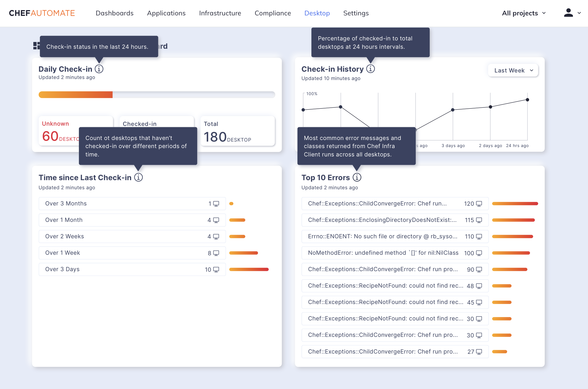Screen dimensions: 588x389
Task: Click the 24 hrs ago chart data point
Action: point(527,100)
